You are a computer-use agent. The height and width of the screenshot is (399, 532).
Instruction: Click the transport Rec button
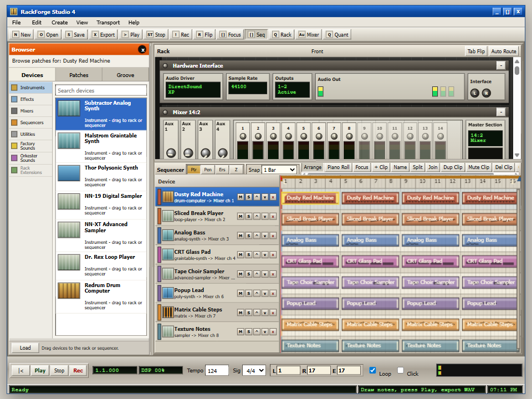(x=78, y=371)
